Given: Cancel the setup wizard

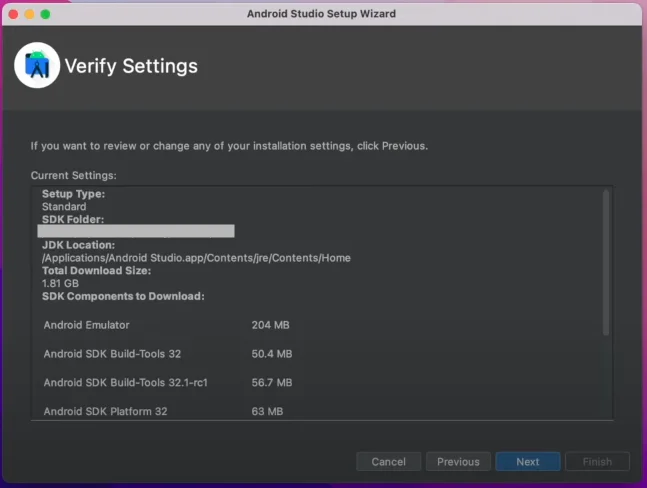Looking at the screenshot, I should (388, 462).
